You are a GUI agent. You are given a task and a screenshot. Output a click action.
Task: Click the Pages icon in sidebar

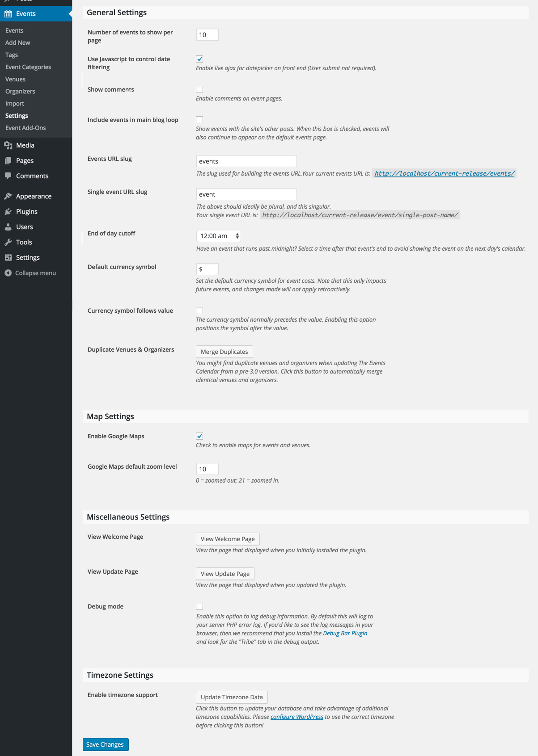(x=8, y=160)
